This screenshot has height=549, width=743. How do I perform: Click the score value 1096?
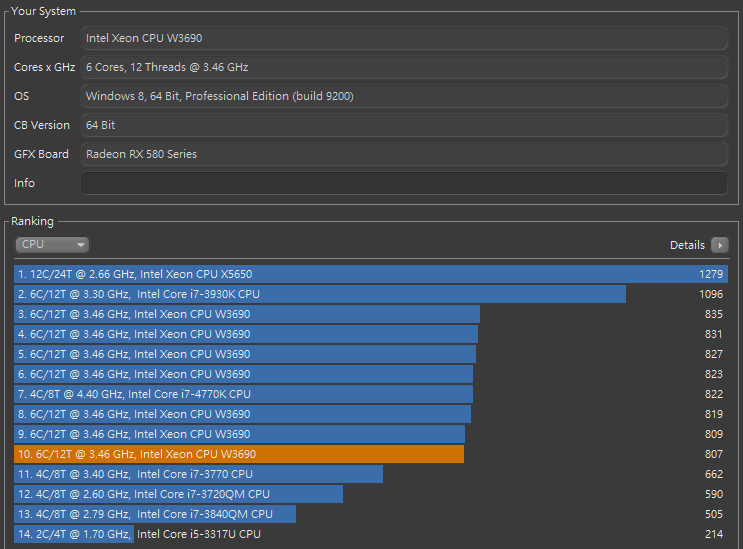[711, 294]
